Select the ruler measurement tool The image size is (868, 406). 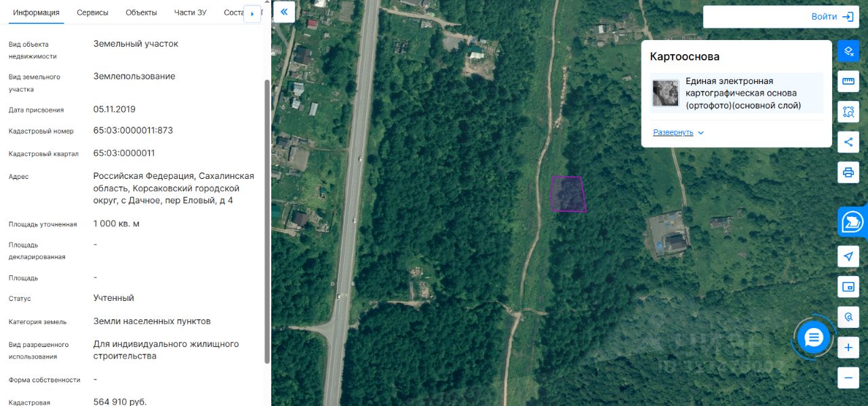point(848,81)
